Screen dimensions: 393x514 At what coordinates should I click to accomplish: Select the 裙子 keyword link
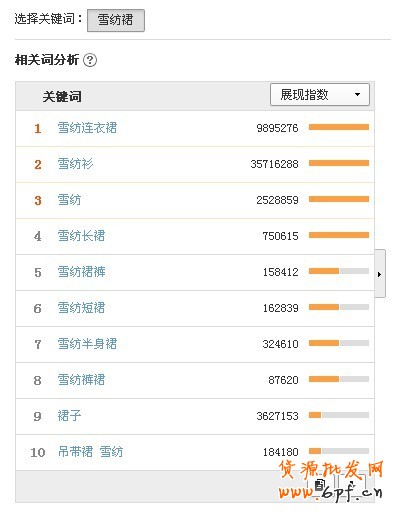coord(69,416)
